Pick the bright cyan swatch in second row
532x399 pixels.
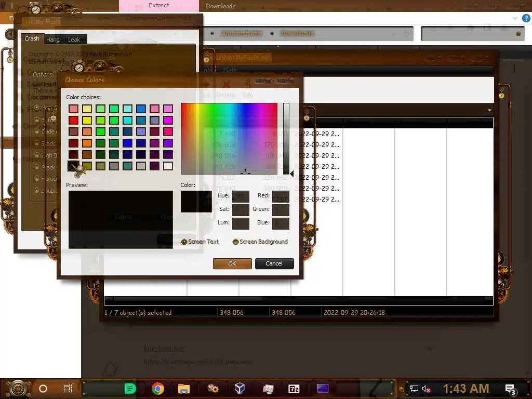pos(128,120)
